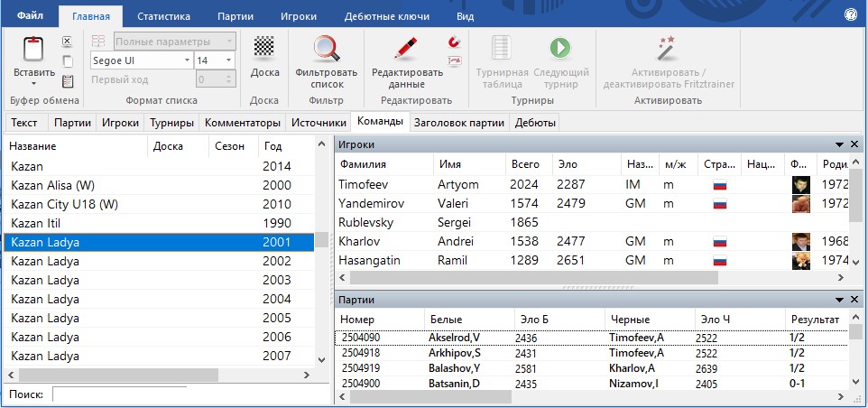868x408 pixels.
Task: Open the Segoe UI font dropdown
Action: 188,60
